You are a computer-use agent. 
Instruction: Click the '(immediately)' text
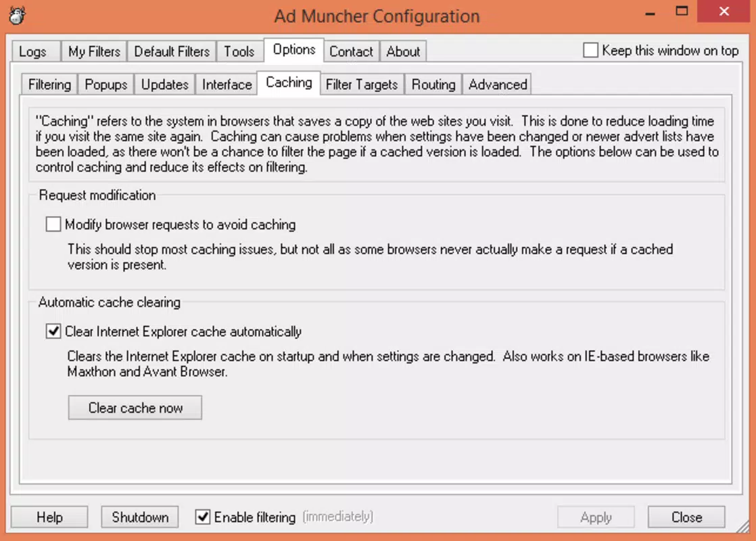[338, 517]
